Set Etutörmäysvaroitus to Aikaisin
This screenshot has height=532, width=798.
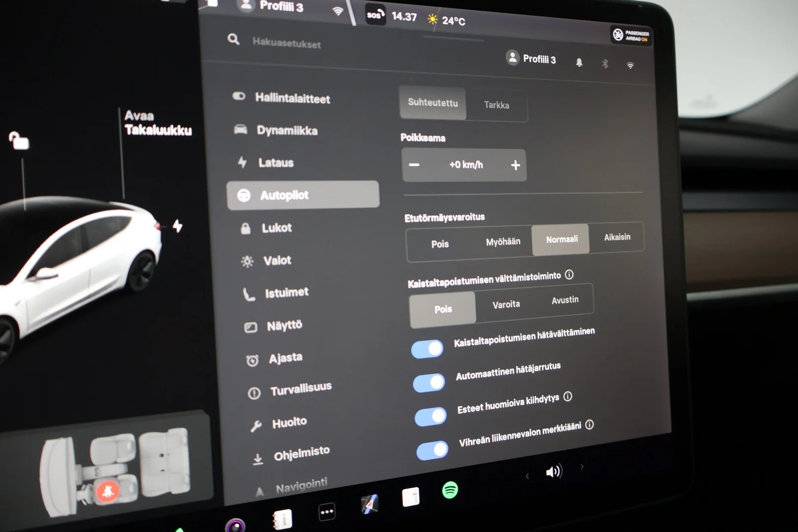click(x=617, y=237)
